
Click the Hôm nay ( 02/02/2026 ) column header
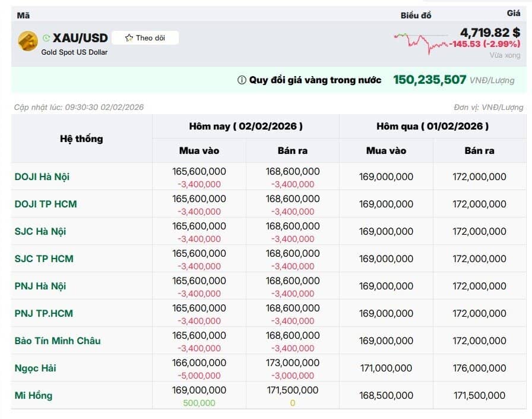(246, 126)
